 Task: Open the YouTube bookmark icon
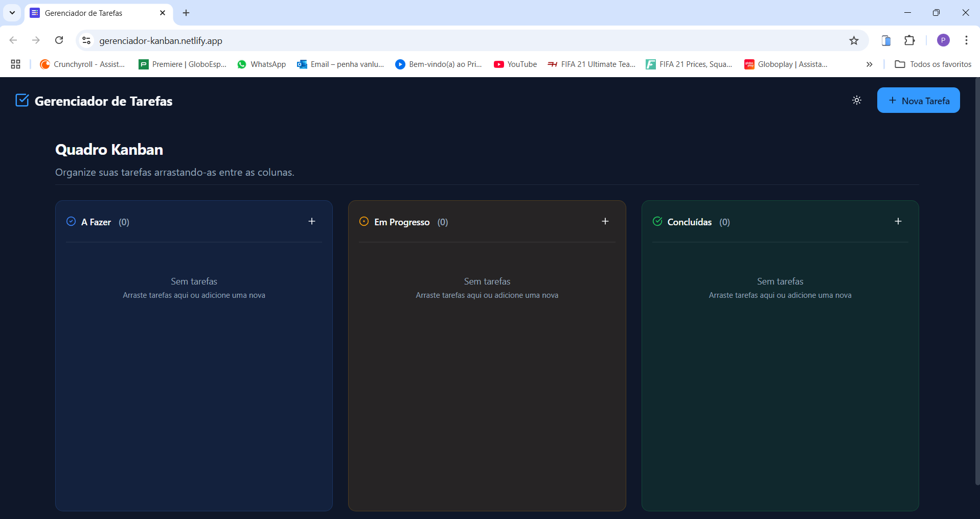coord(498,64)
